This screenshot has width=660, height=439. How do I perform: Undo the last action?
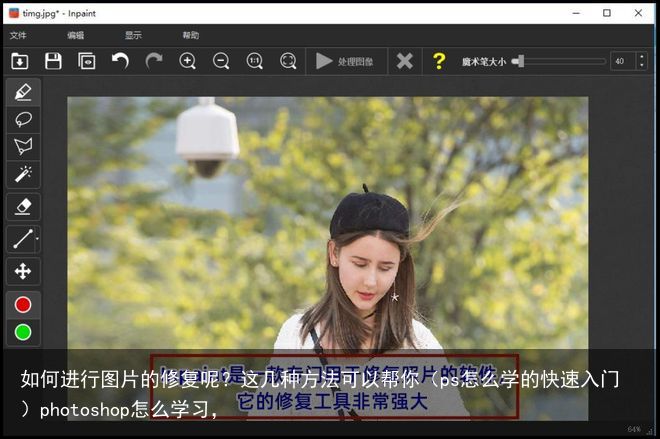[x=120, y=61]
